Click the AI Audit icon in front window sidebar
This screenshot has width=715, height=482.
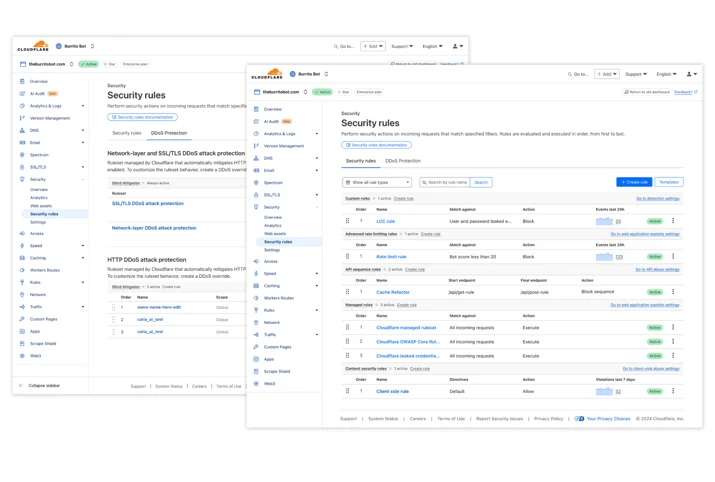click(x=256, y=121)
